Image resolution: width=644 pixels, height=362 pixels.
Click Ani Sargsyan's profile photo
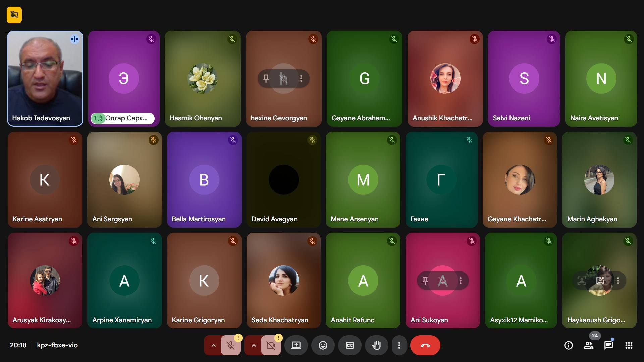(x=124, y=180)
